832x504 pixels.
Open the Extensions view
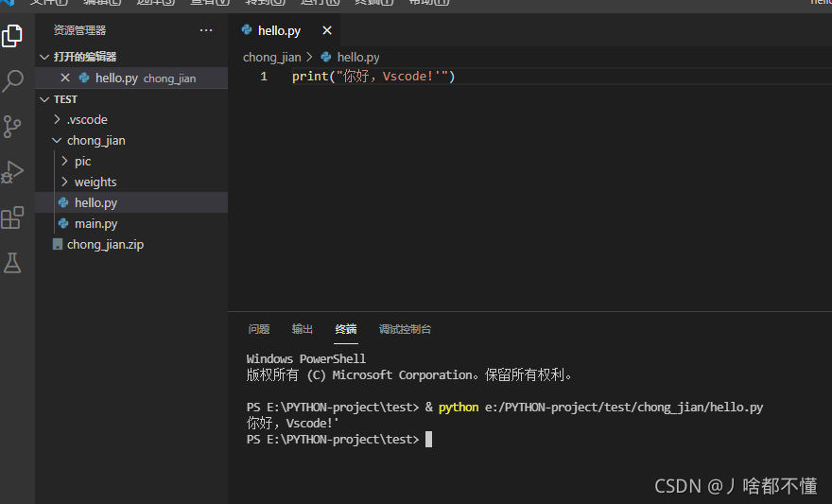[x=12, y=217]
